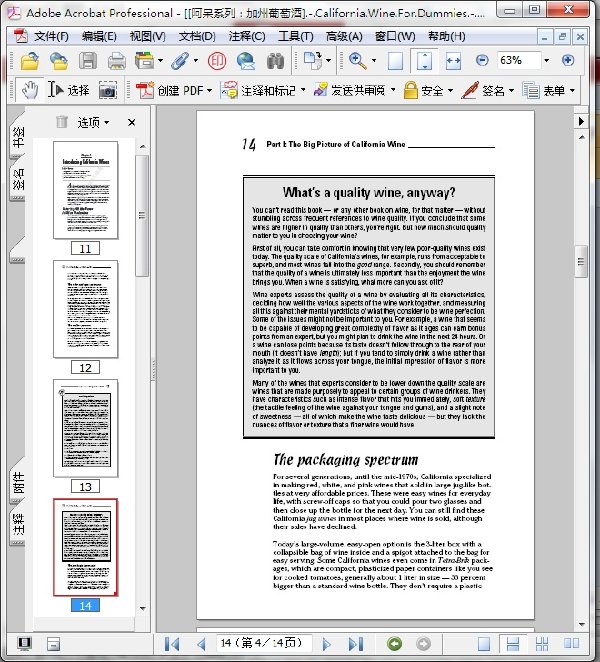Viewport: 600px width, 662px height.
Task: Toggle full screen view in status bar
Action: [x=24, y=643]
